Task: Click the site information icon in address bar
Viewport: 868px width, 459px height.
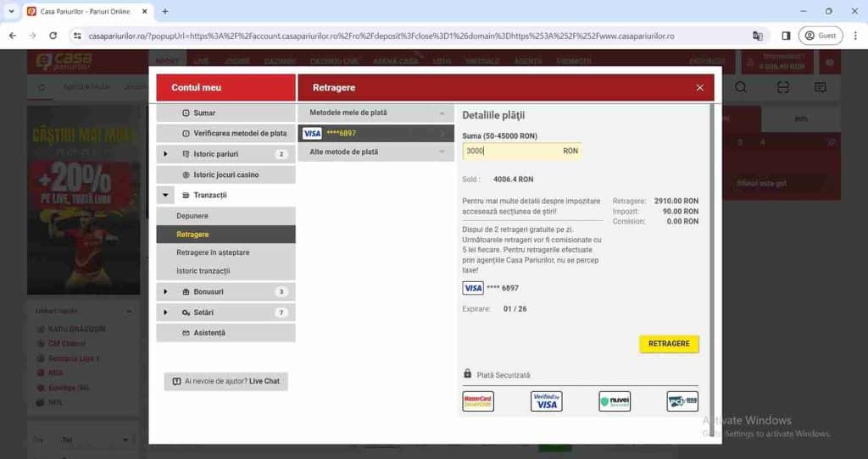Action: tap(77, 36)
